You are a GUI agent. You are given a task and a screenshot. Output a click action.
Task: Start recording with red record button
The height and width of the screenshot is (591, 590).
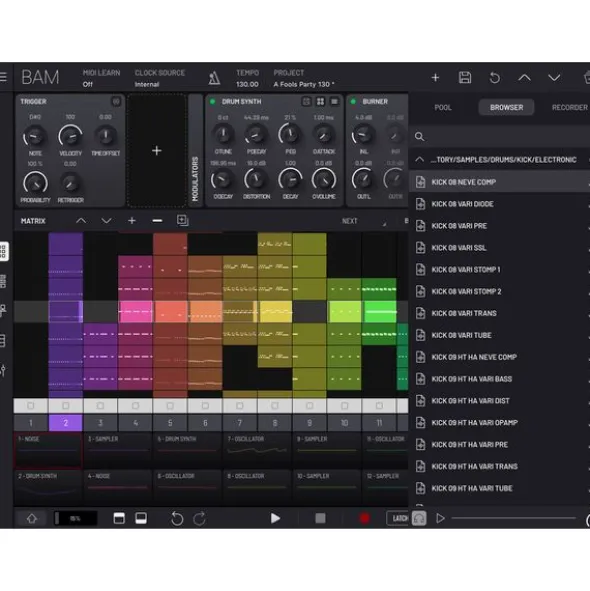pyautogui.click(x=364, y=518)
